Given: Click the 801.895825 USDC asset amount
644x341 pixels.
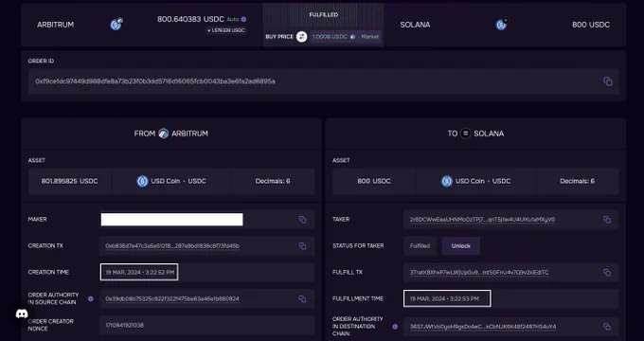Looking at the screenshot, I should click(x=69, y=181).
